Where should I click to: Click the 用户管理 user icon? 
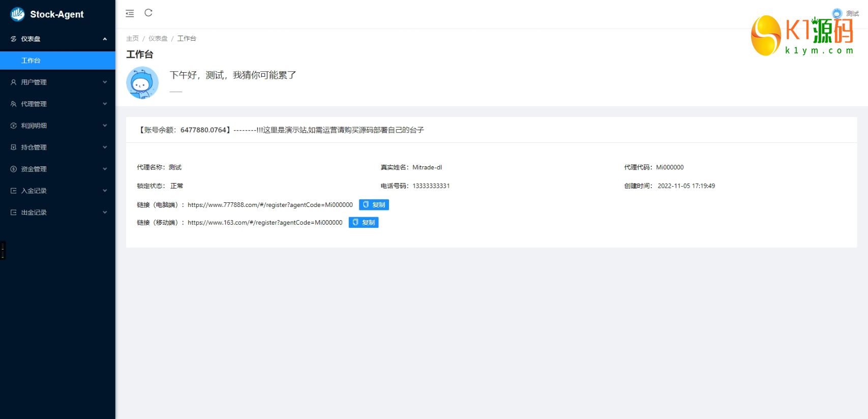[x=14, y=82]
